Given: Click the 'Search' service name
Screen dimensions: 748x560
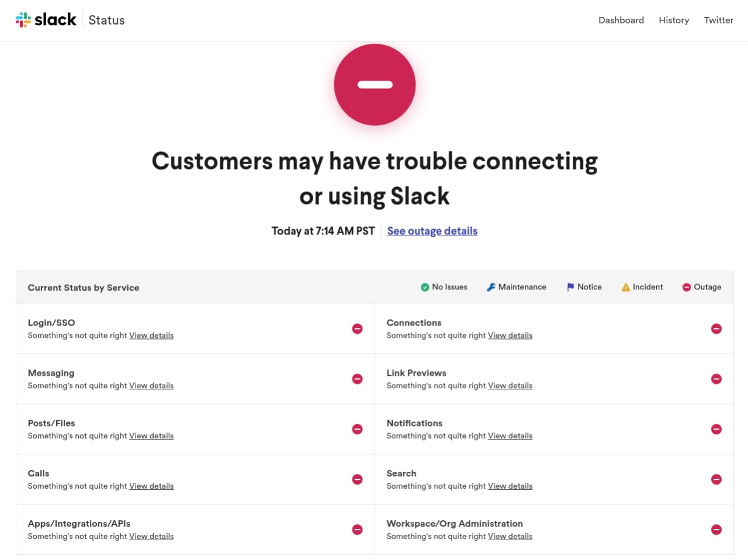Looking at the screenshot, I should point(401,473).
